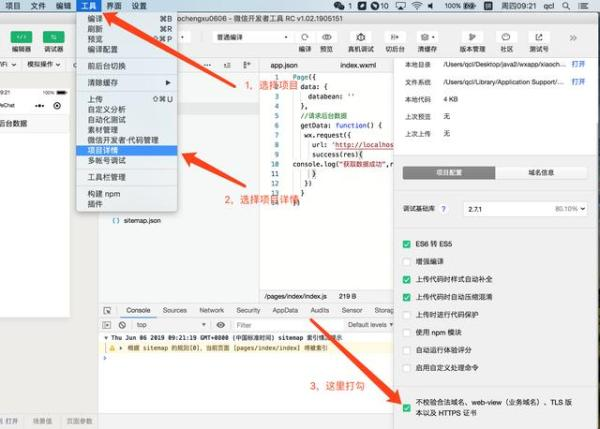Collapse the sitemap log group triangle

pyautogui.click(x=106, y=338)
